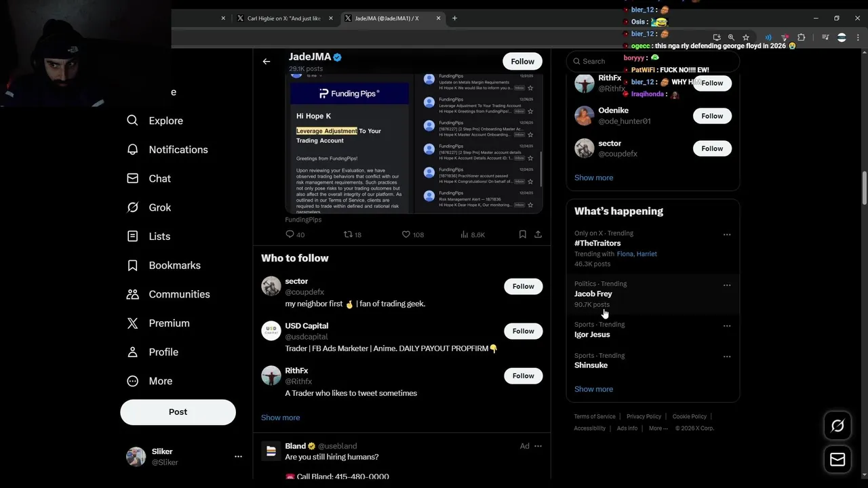The height and width of the screenshot is (488, 868).
Task: Open the FundingPips email screenshot image
Action: point(414,144)
